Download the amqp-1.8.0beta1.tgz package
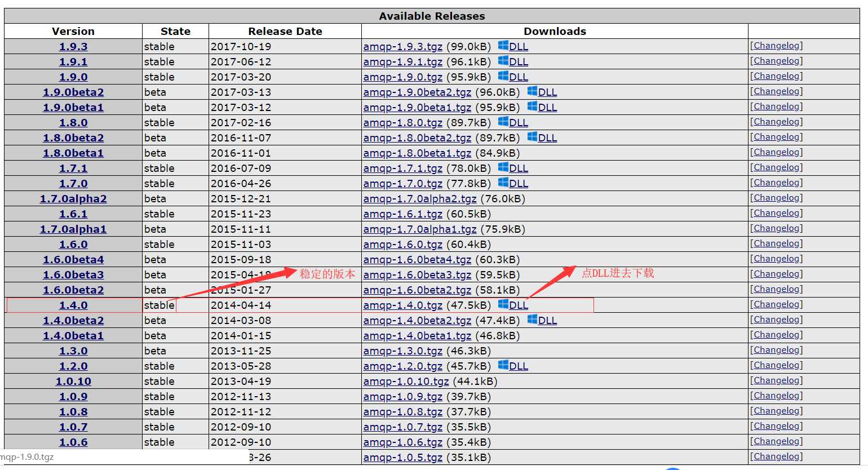Image resolution: width=868 pixels, height=470 pixels. coord(418,153)
